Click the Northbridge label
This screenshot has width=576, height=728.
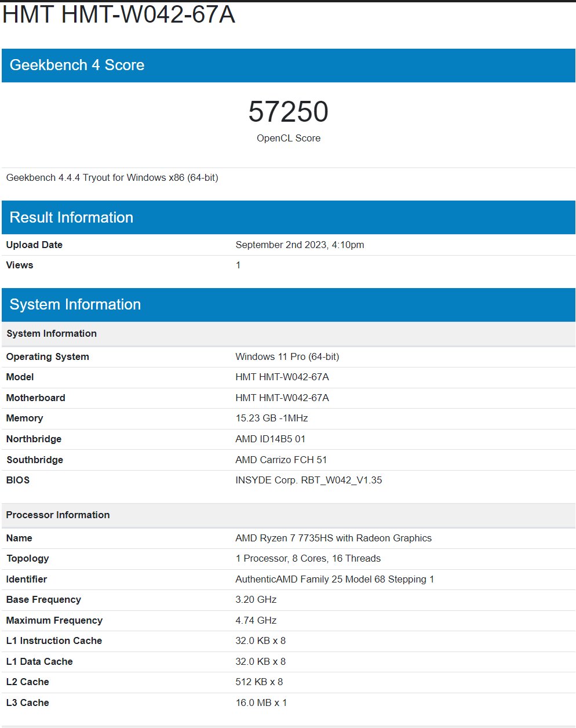[x=34, y=439]
